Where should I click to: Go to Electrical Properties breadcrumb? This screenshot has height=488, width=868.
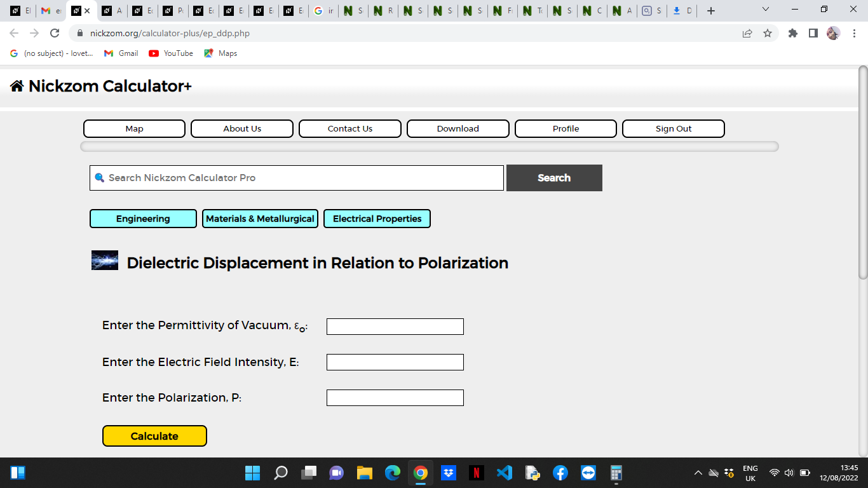tap(377, 219)
